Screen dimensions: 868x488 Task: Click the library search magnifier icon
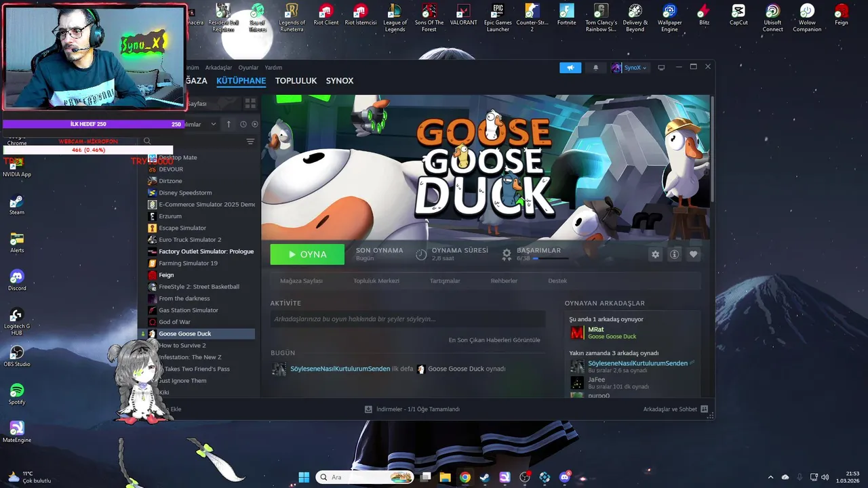[x=147, y=141]
